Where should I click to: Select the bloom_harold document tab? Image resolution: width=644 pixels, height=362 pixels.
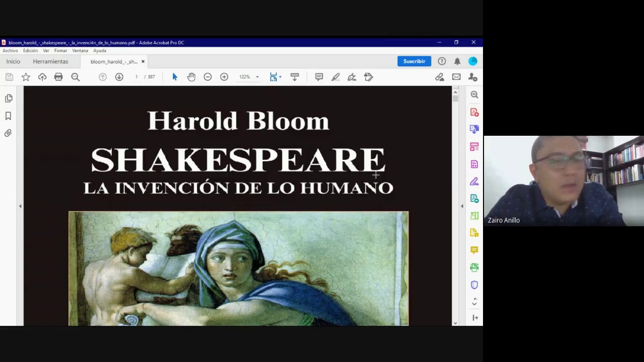point(114,62)
